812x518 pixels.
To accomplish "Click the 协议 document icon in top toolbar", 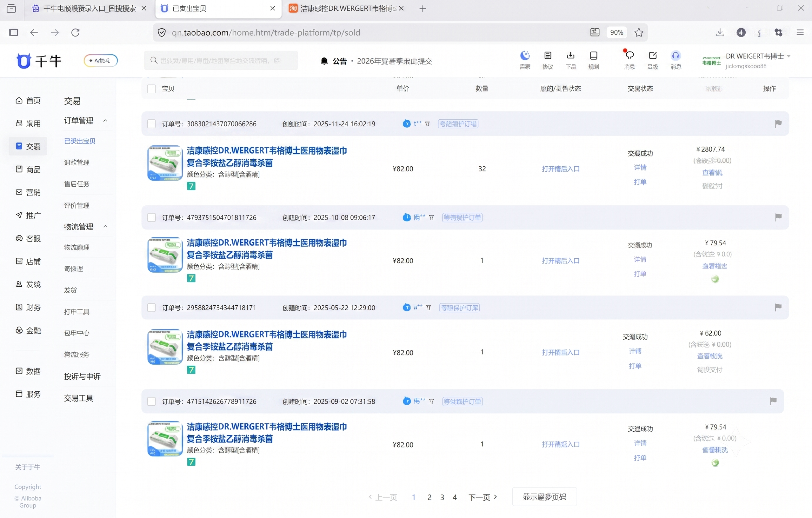I will (548, 56).
